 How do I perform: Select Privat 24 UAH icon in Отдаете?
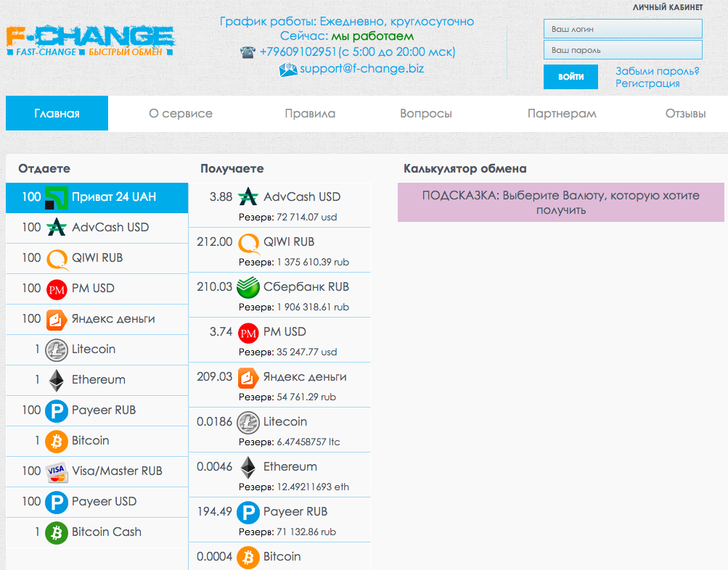[56, 197]
